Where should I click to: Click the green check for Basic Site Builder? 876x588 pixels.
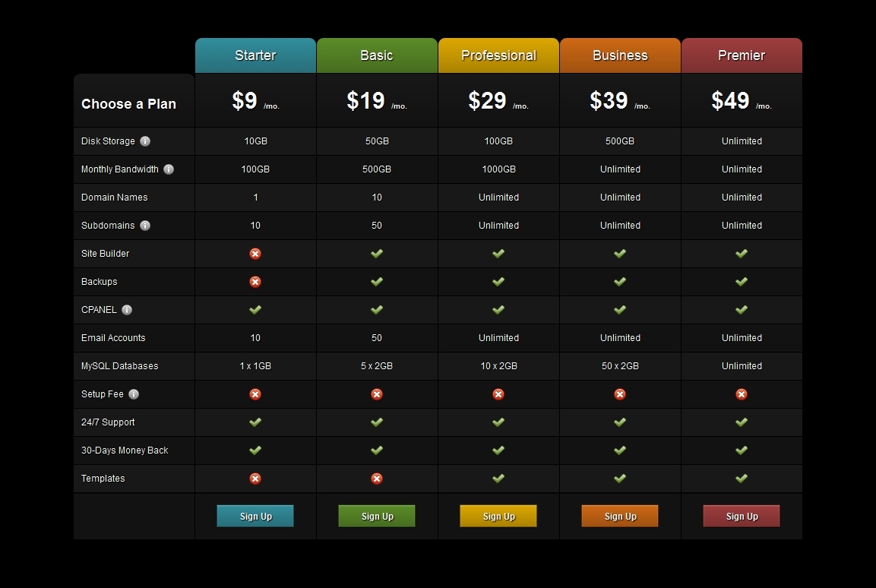pyautogui.click(x=377, y=254)
